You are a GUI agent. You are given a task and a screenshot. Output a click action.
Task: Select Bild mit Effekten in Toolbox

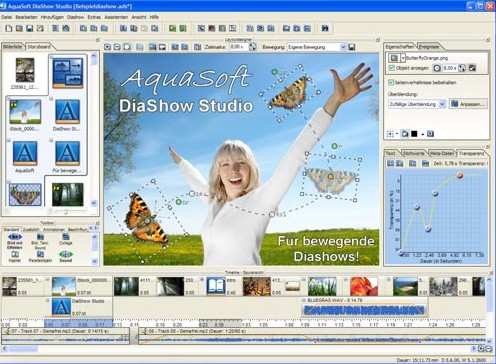pos(15,241)
